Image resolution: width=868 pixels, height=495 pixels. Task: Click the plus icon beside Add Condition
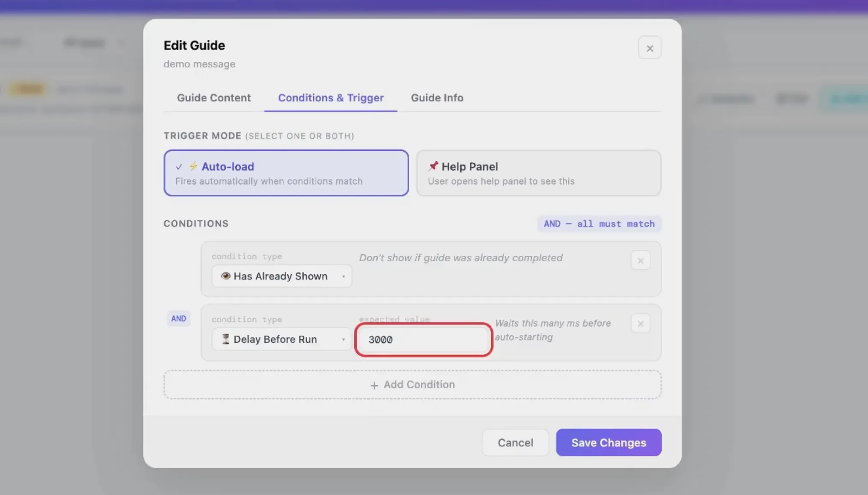pos(374,386)
